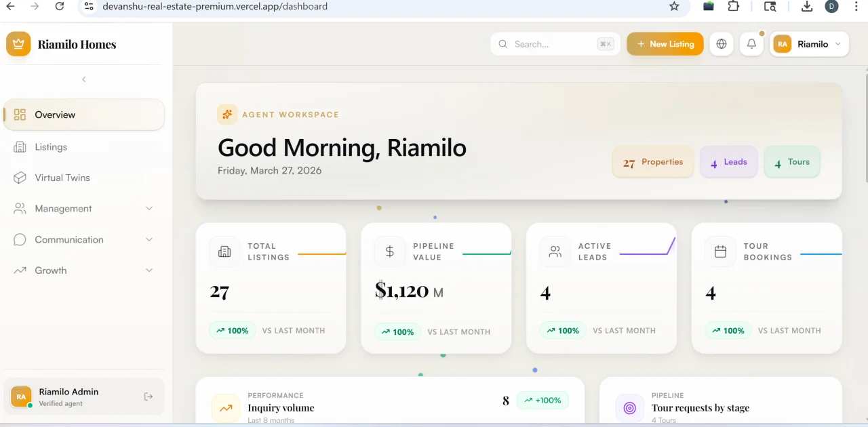Expand the Growth section chevron
This screenshot has width=868, height=427.
click(x=149, y=270)
